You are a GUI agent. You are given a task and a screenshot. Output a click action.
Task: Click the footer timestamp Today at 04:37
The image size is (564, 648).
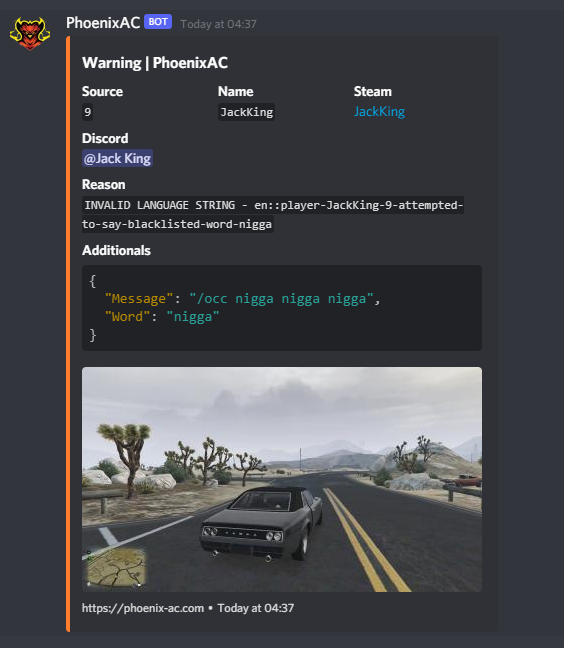[x=256, y=608]
